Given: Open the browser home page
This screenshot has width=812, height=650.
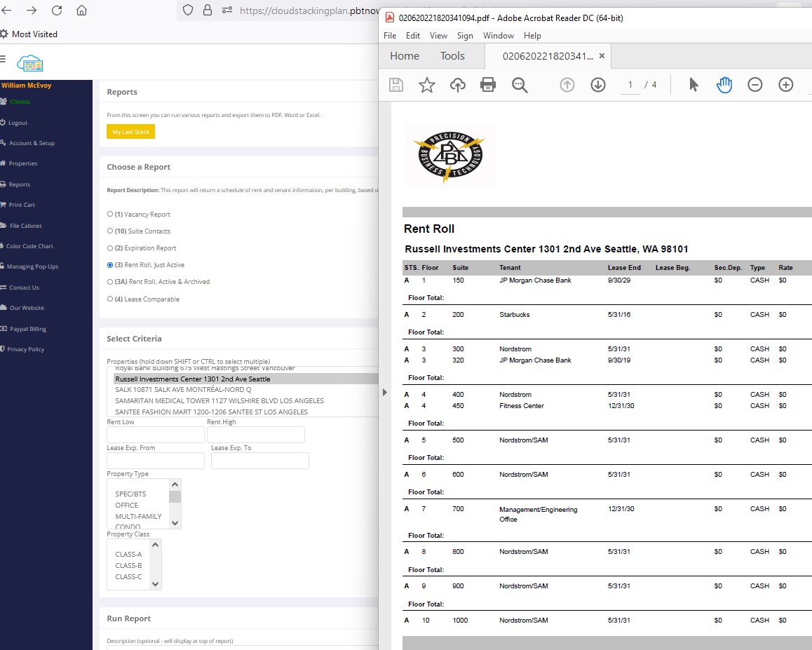Looking at the screenshot, I should tap(82, 11).
